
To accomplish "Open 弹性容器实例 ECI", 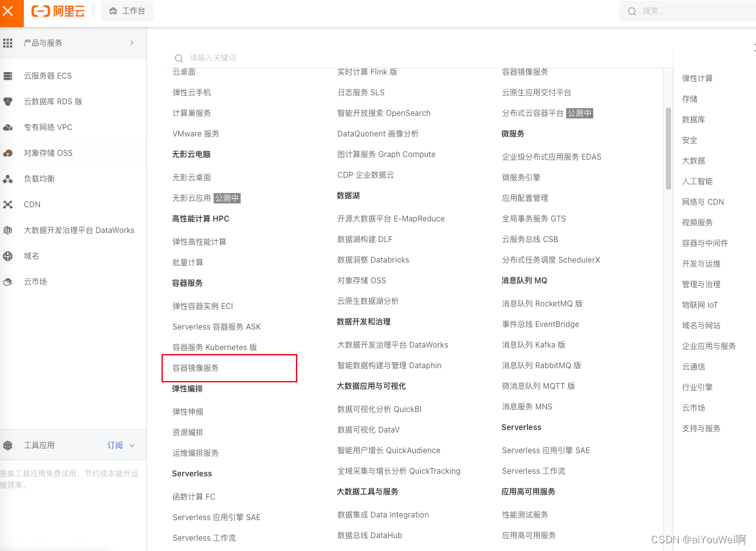I will tap(203, 306).
